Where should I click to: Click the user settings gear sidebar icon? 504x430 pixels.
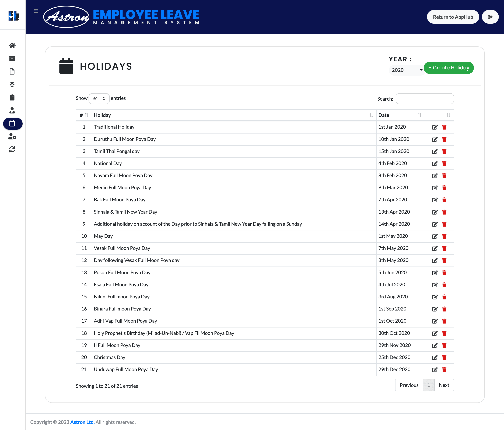(12, 137)
